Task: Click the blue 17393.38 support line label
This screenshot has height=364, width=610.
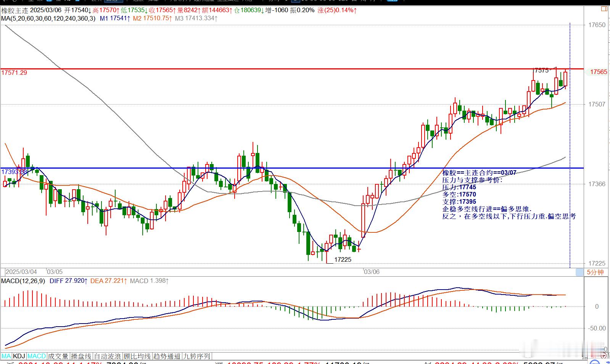Action: click(x=14, y=172)
